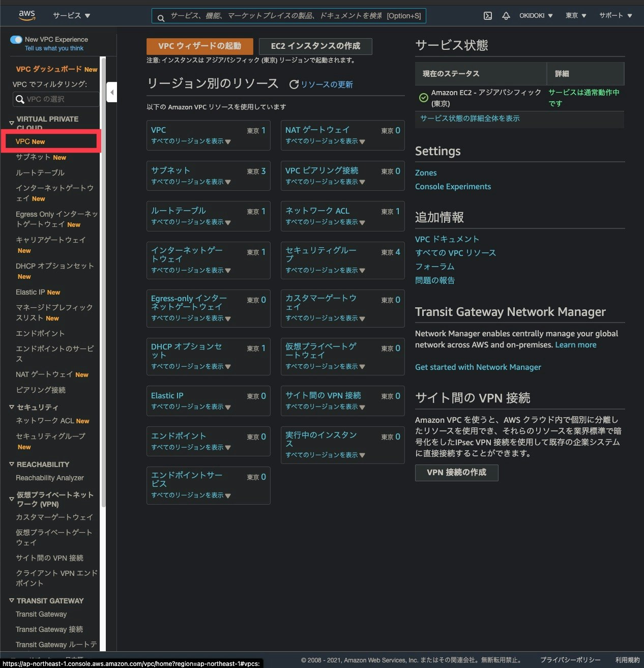Open VPC ドキュメント link

(x=447, y=239)
